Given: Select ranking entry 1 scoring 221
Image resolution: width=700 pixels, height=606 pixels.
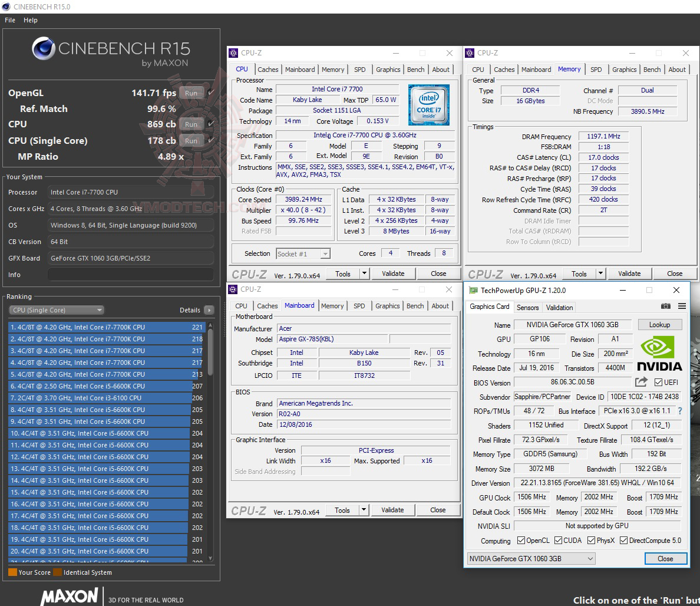Looking at the screenshot, I should point(106,327).
